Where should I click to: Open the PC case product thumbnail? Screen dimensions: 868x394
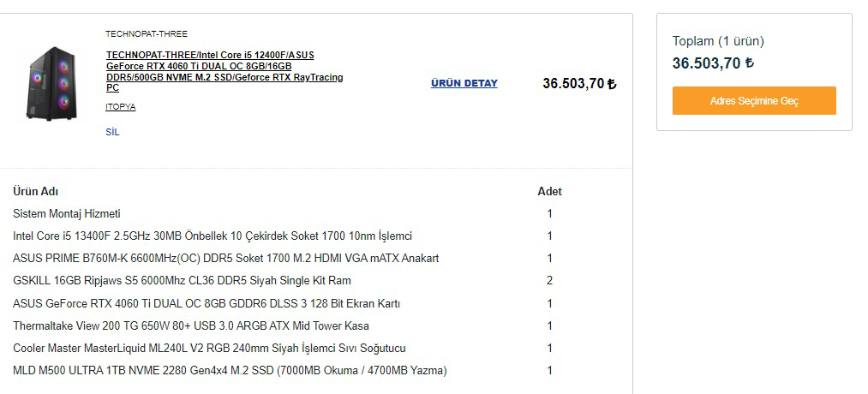pyautogui.click(x=51, y=84)
